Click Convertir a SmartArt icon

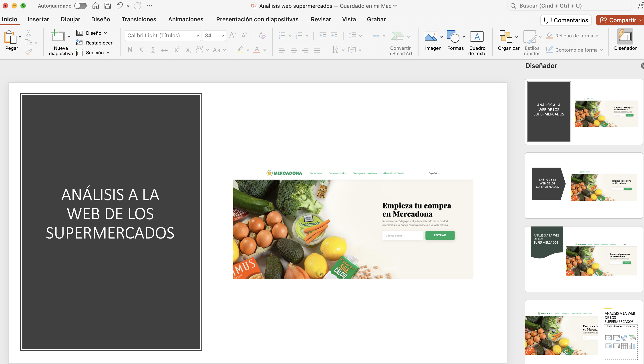coord(398,37)
